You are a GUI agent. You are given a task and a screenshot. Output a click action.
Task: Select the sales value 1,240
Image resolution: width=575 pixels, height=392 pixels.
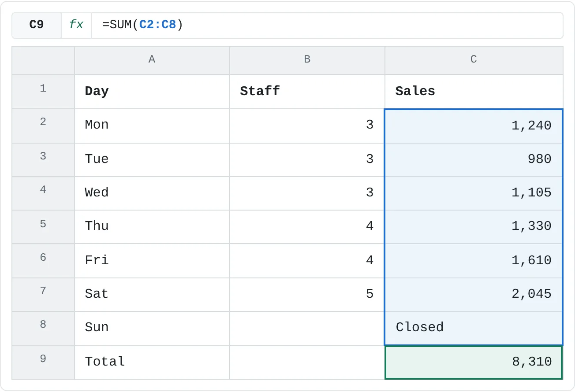click(x=474, y=126)
